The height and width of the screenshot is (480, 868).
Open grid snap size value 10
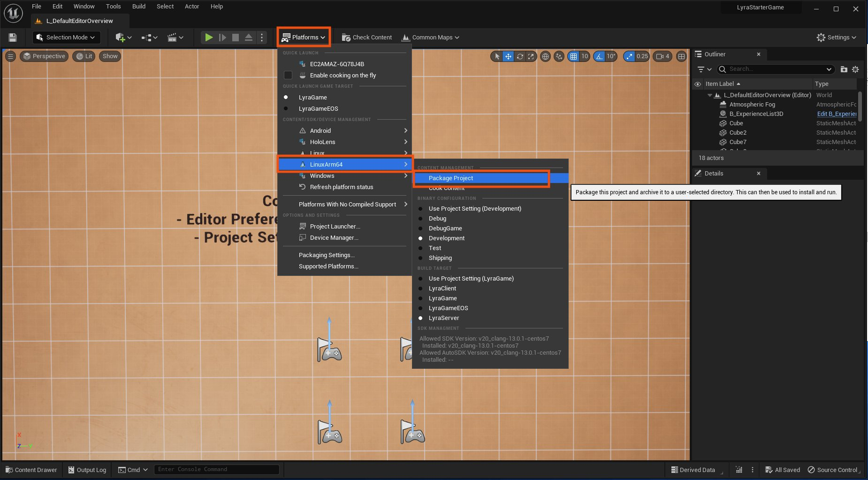point(585,56)
